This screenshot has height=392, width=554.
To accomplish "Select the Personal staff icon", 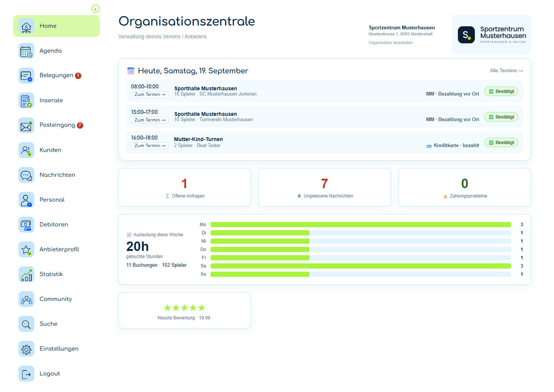I will coord(26,200).
